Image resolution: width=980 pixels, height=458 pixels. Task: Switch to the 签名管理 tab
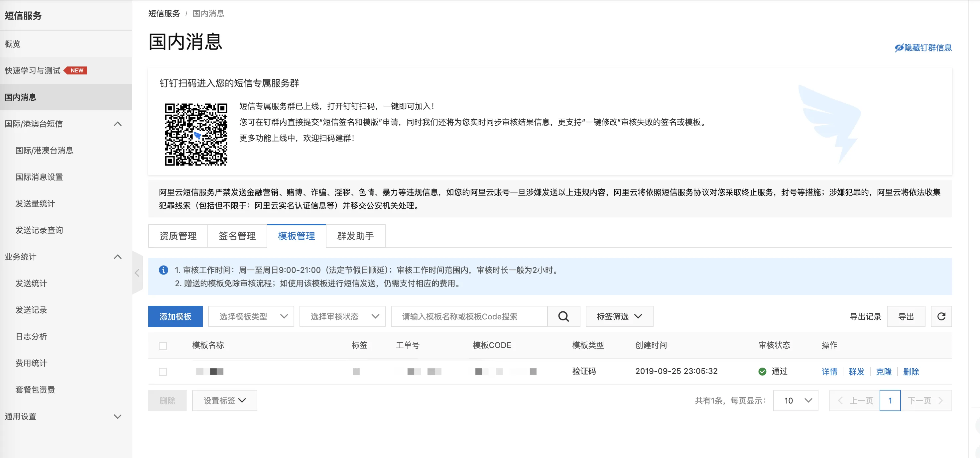coord(237,236)
